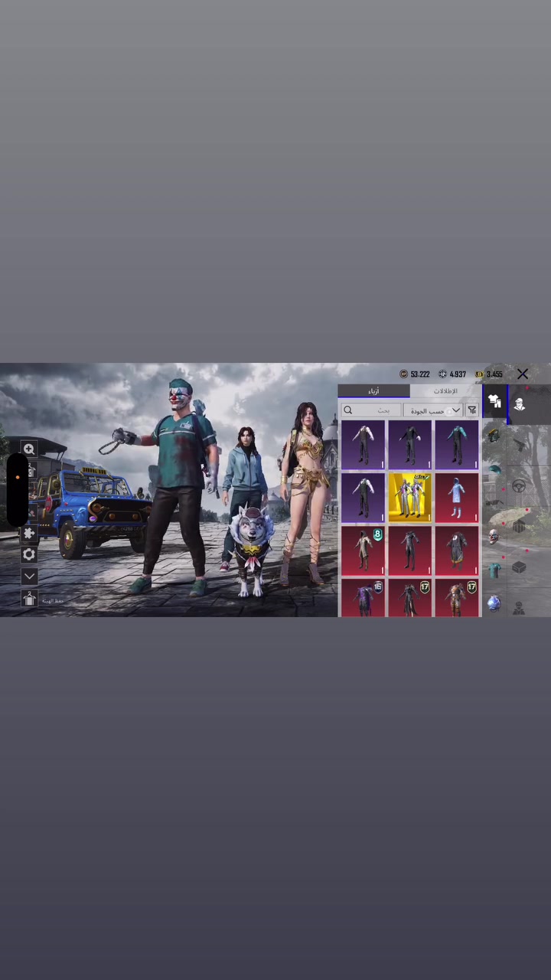Open the steering wheel vehicles category icon
551x980 pixels.
coord(519,486)
